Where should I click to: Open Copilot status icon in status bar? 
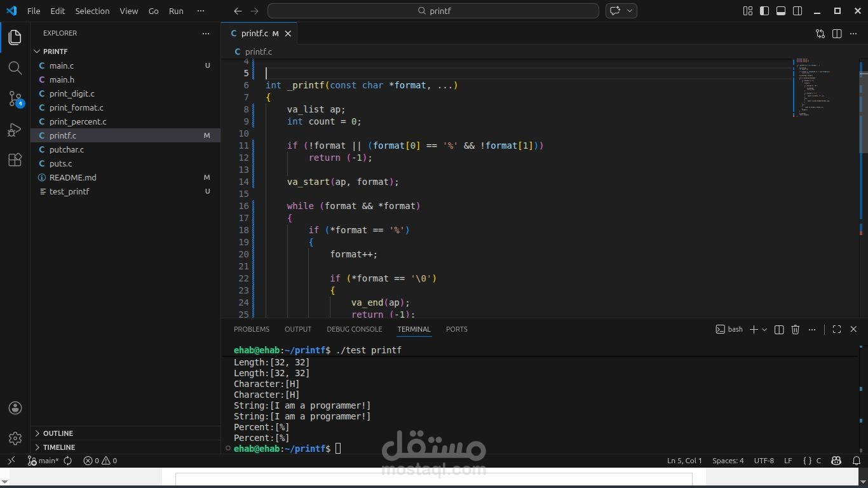coord(836,461)
